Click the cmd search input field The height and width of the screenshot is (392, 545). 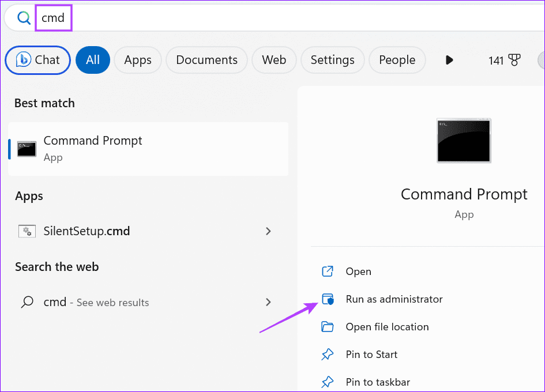pos(231,18)
